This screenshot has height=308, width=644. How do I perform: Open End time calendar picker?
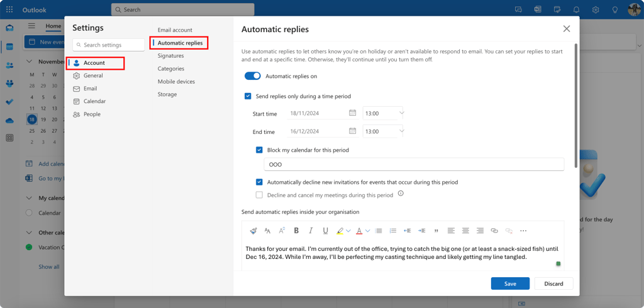352,131
